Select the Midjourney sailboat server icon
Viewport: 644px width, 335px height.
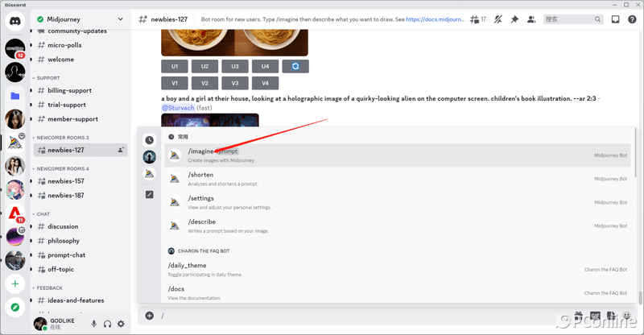coord(15,143)
